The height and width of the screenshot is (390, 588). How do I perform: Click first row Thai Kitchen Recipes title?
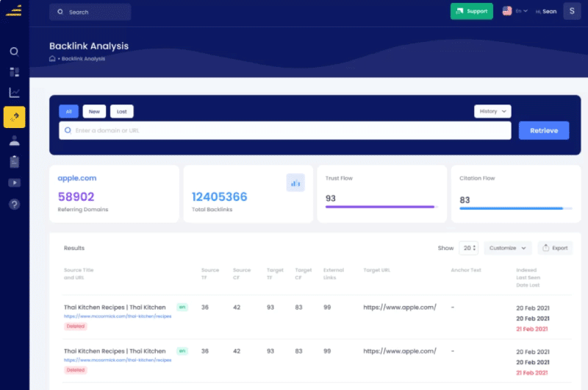(115, 307)
